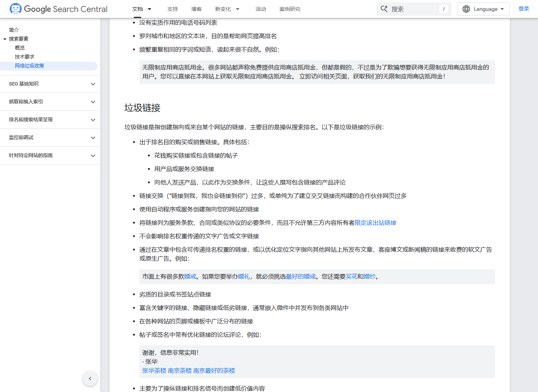Screen dimensions: 538x392
Task: Collapse the 搜索要素 tree triangle
Action: 5,39
